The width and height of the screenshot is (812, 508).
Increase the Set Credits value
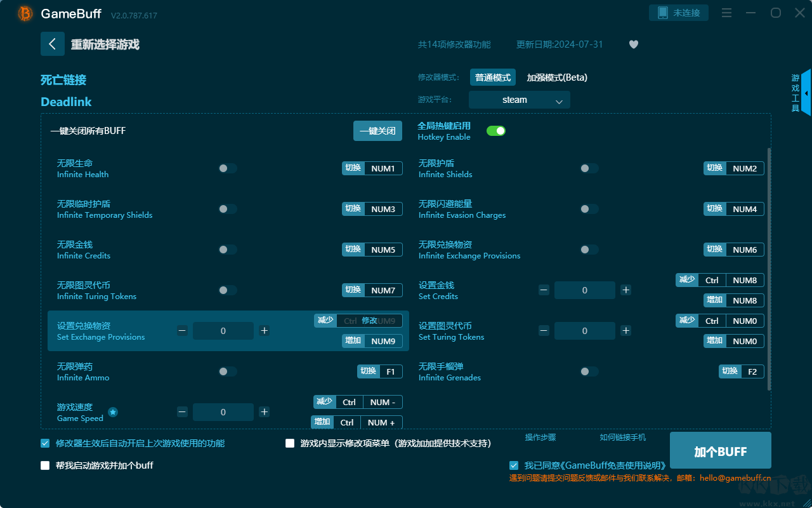tap(626, 290)
